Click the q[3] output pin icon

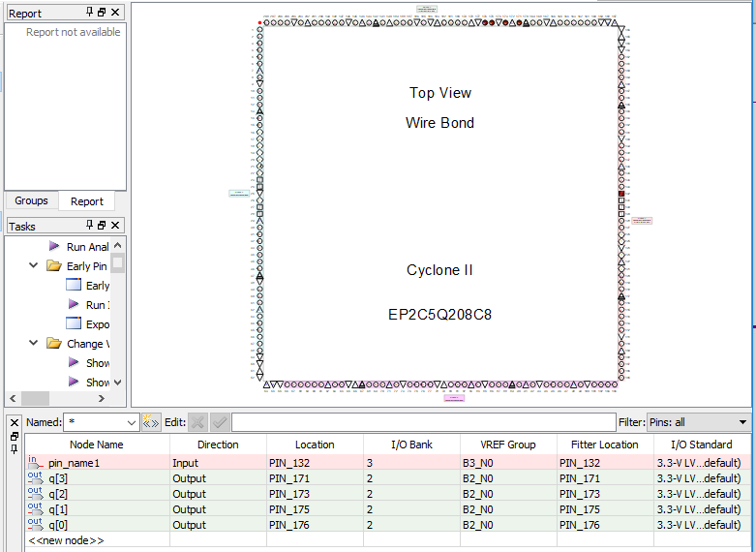(35, 477)
